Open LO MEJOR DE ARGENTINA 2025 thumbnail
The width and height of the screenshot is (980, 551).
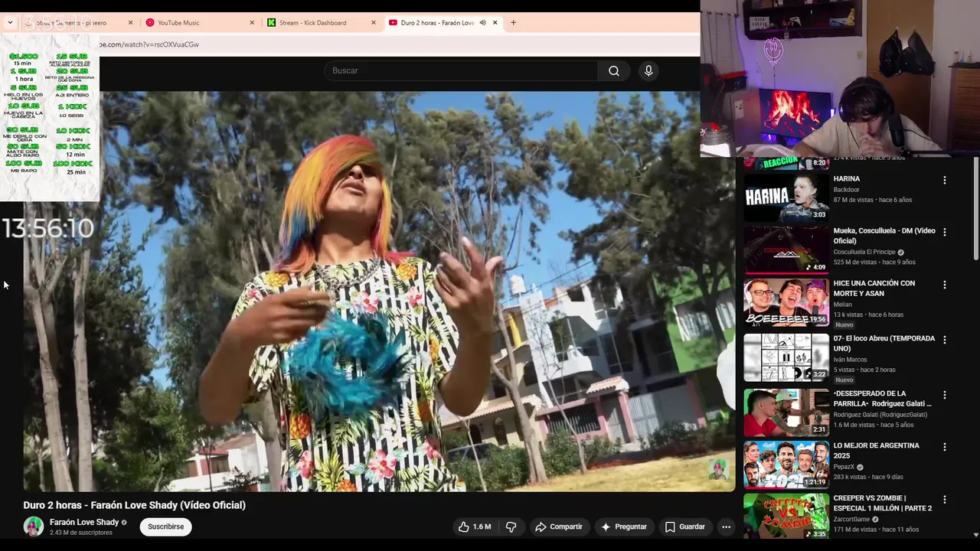786,465
